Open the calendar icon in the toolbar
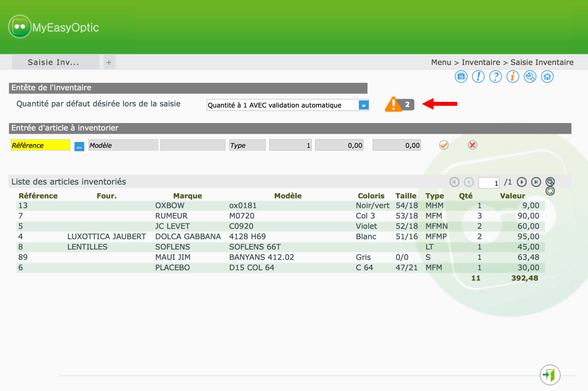 (x=461, y=77)
